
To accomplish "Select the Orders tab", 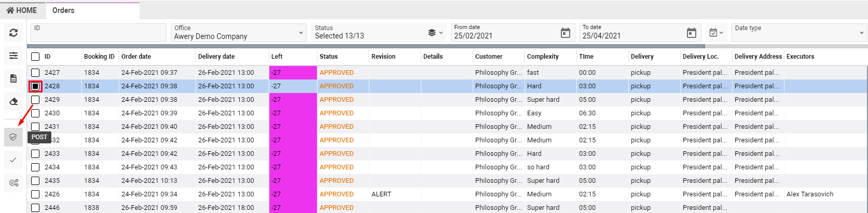I will 63,10.
